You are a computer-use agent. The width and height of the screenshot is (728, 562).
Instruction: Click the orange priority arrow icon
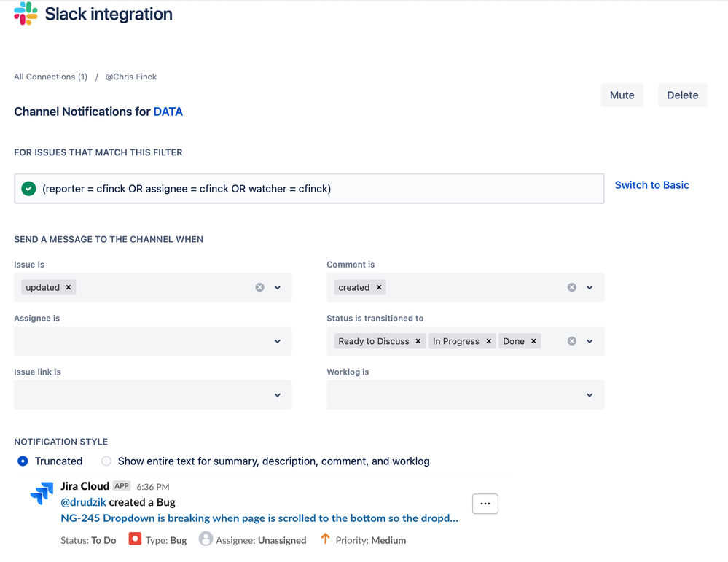tap(326, 539)
